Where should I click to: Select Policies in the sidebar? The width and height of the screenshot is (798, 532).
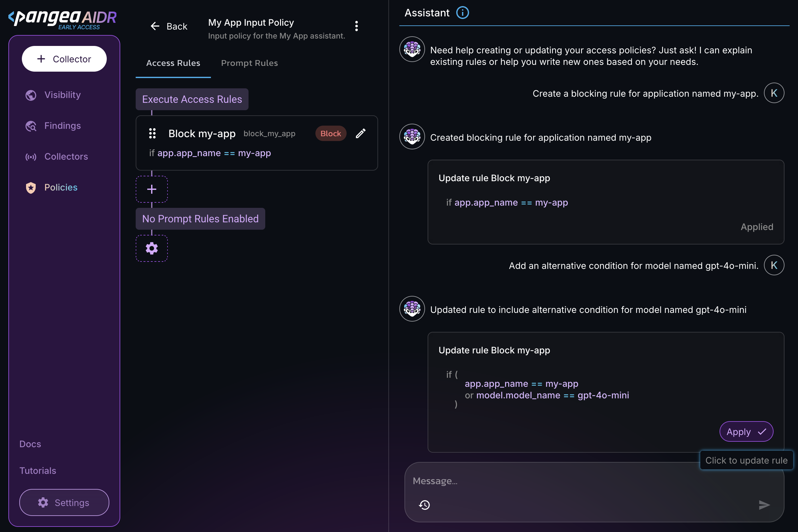pos(61,188)
